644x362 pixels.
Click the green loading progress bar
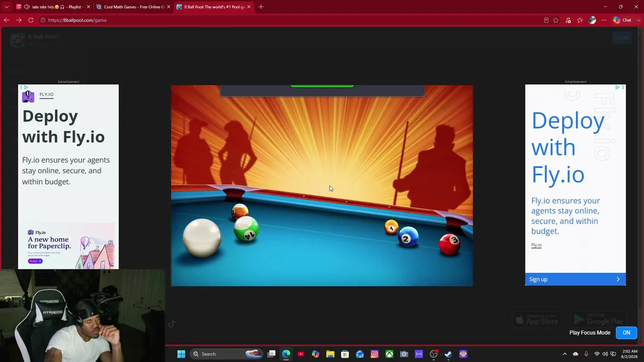coord(322,86)
